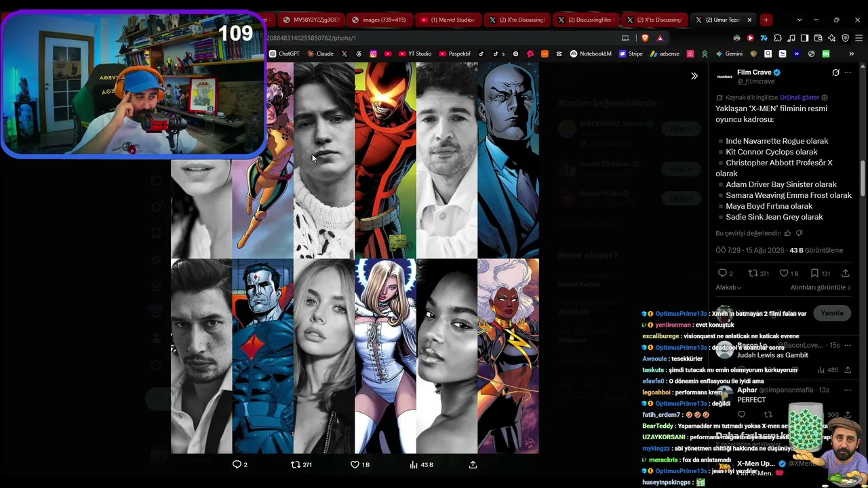Screen dimensions: 868x488
Task: Open the Film Crave profile name
Action: 754,73
